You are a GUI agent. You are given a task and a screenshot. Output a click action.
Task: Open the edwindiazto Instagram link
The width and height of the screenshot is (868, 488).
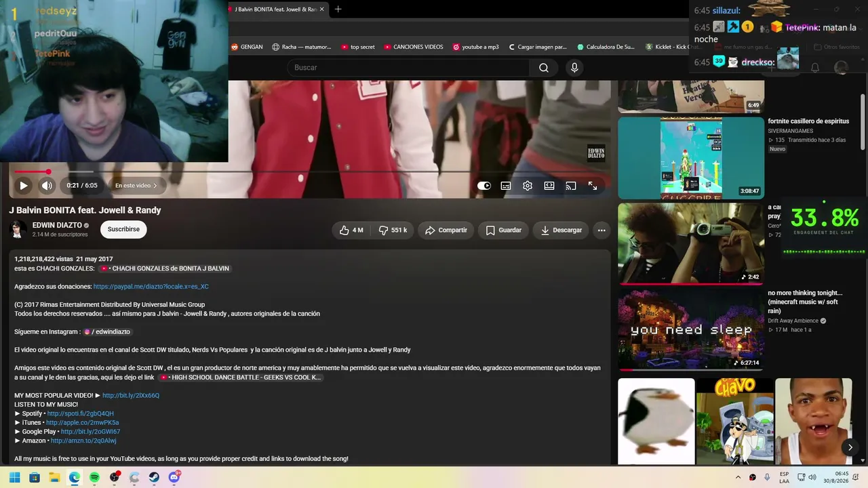tap(107, 332)
